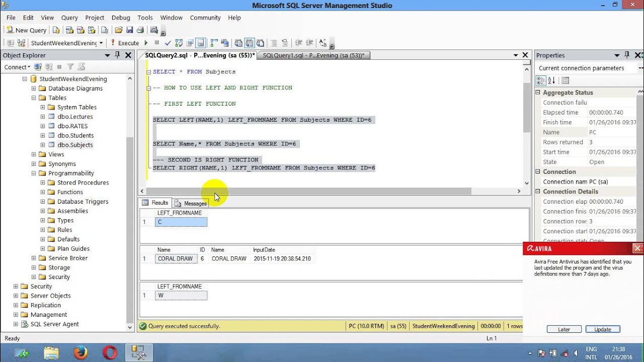Image resolution: width=644 pixels, height=362 pixels.
Task: Select the SQL Server Agent node
Action: point(54,324)
